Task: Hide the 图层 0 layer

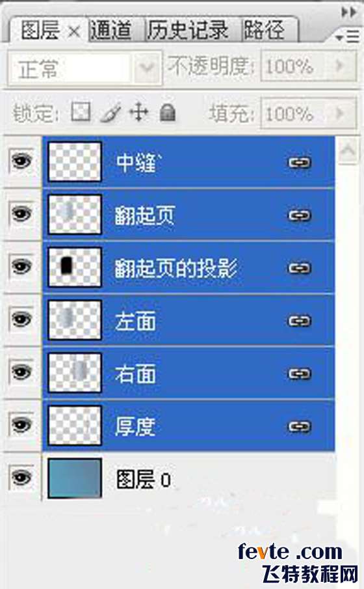Action: 21,478
